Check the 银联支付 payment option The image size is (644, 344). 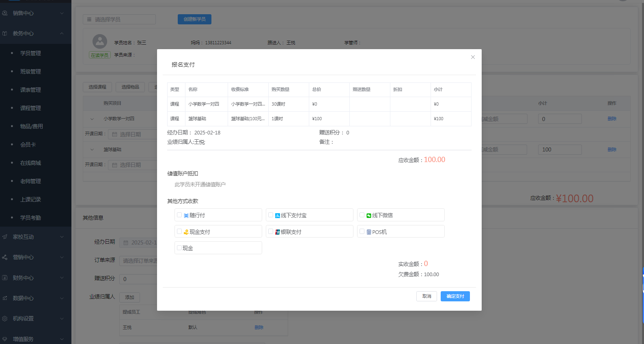(x=271, y=231)
